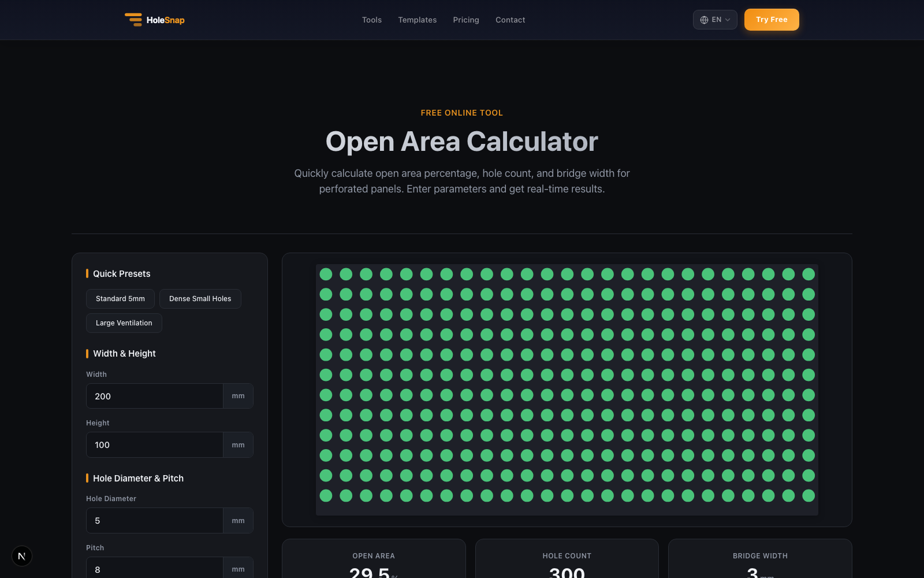Apply the Large Ventilation preset
Screen dimensions: 924x578
click(x=124, y=323)
